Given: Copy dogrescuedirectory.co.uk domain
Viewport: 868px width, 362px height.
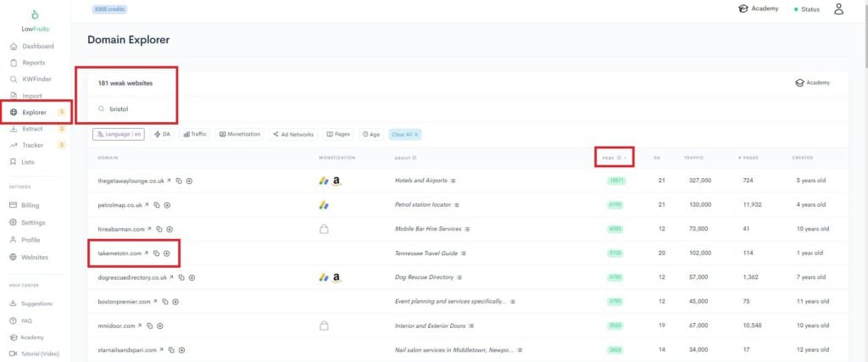Looking at the screenshot, I should (181, 277).
